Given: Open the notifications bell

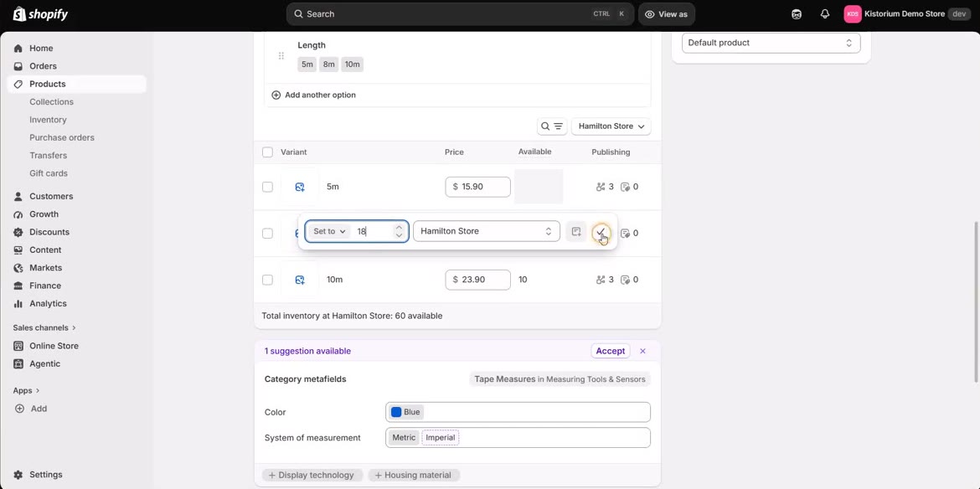Looking at the screenshot, I should pyautogui.click(x=825, y=13).
